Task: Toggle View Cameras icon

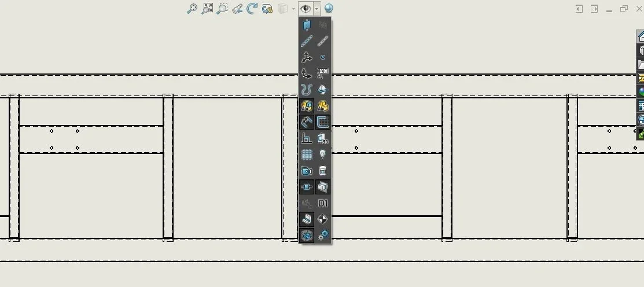Action: click(307, 171)
